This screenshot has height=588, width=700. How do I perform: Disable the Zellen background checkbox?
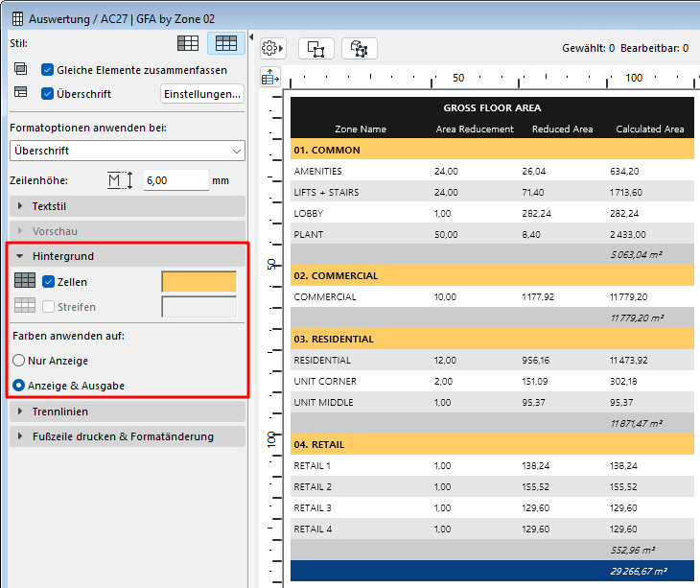point(48,281)
